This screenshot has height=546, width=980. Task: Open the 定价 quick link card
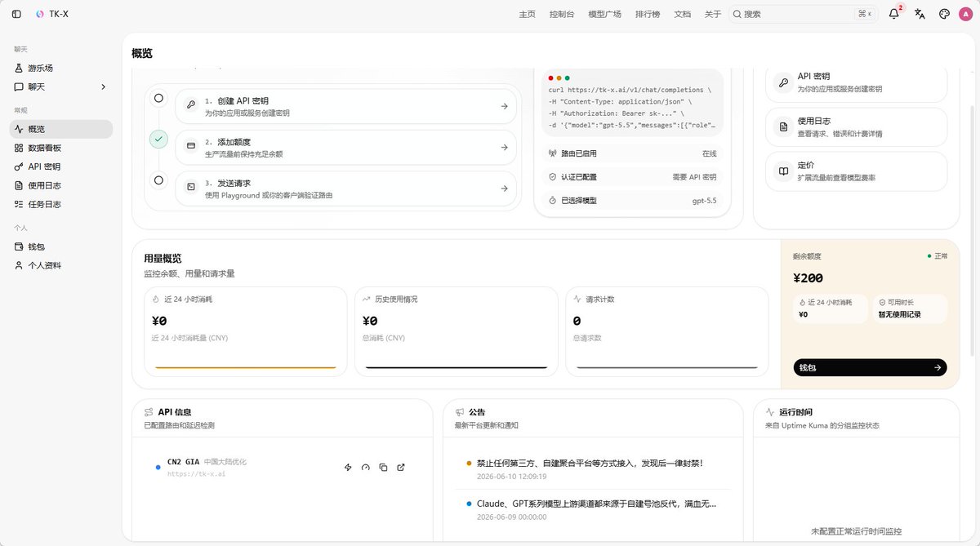pos(857,171)
